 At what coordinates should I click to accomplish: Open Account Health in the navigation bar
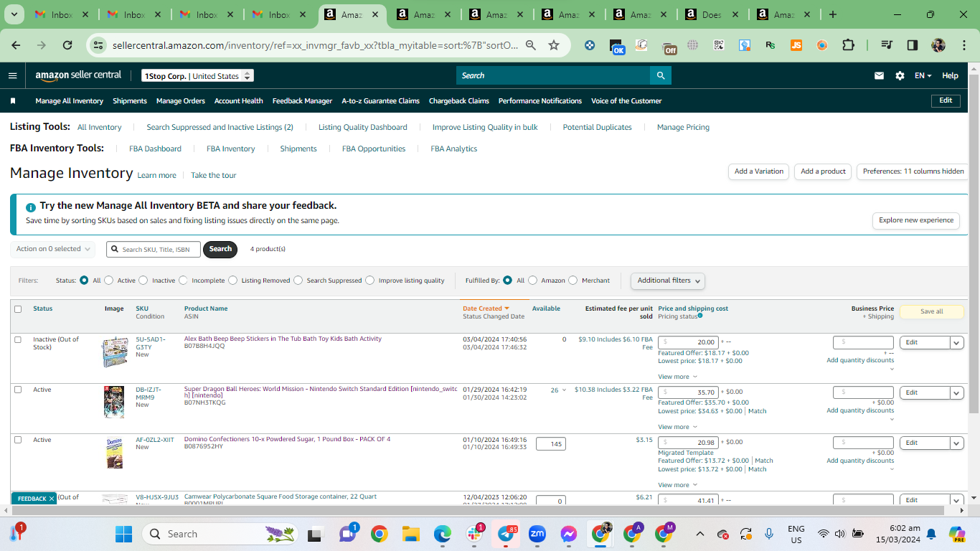pos(239,101)
